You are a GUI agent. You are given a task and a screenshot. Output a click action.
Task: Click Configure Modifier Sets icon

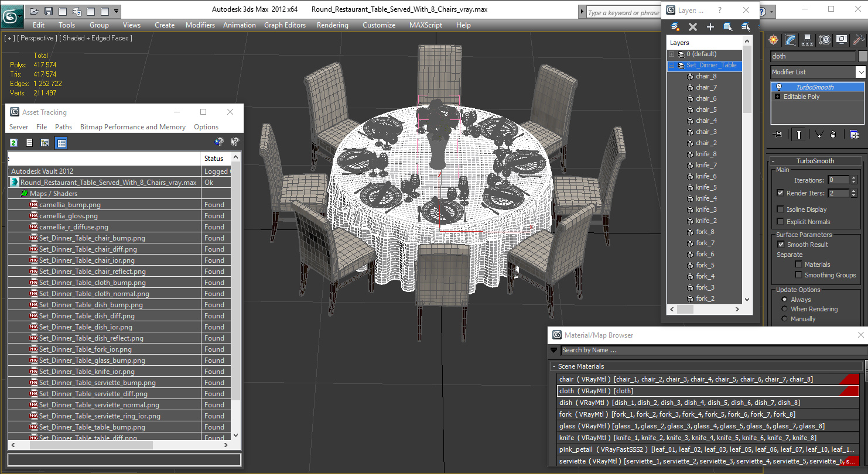tap(854, 135)
